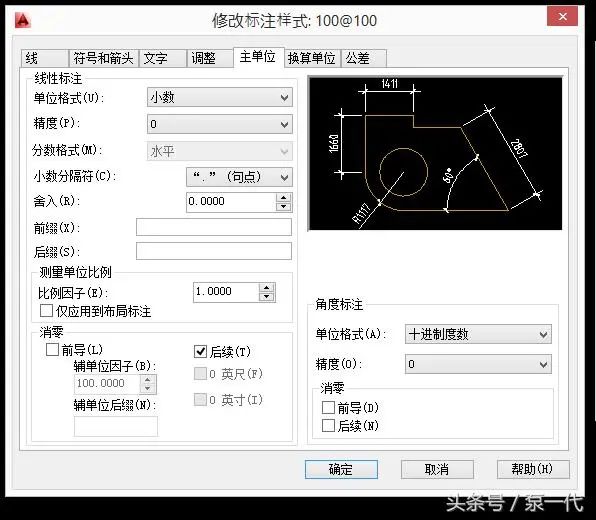596x520 pixels.
Task: Click the 辅单位因子(B) value field
Action: (108, 384)
